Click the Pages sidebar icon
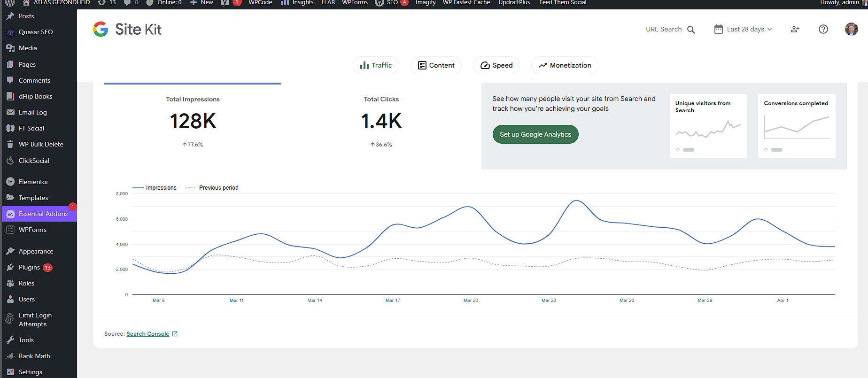The height and width of the screenshot is (378, 868). coord(10,64)
